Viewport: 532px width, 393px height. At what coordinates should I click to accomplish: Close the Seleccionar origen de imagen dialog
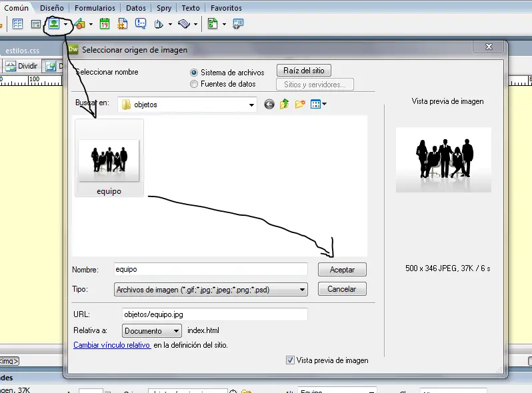(488, 47)
